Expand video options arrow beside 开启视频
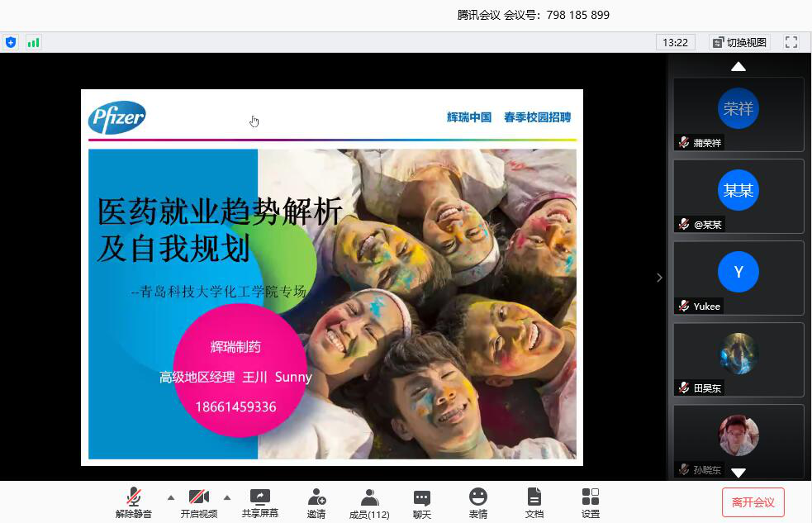812x523 pixels. 227,497
